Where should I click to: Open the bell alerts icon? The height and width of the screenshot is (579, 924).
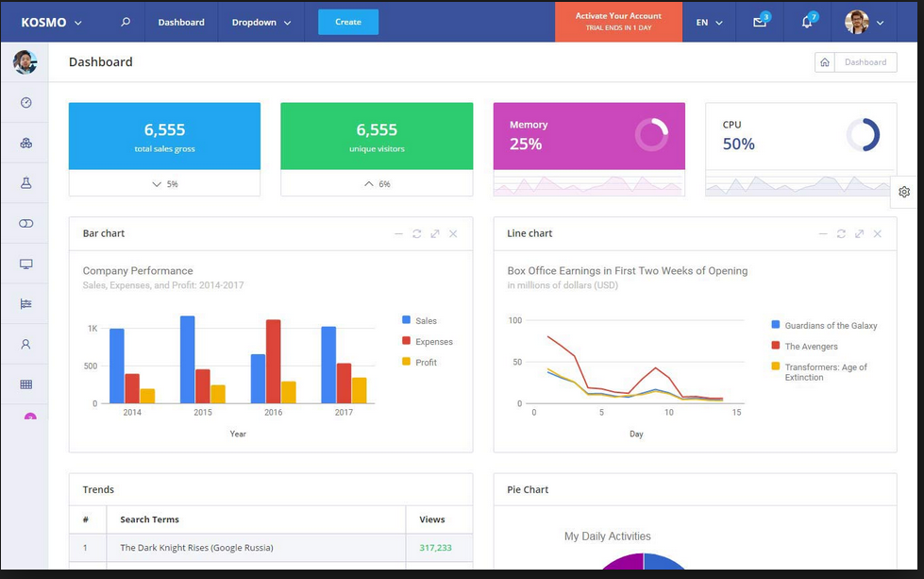(807, 23)
